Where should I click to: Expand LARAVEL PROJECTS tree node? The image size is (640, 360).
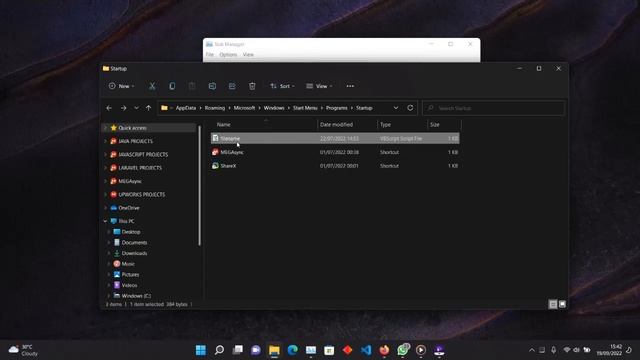[106, 168]
